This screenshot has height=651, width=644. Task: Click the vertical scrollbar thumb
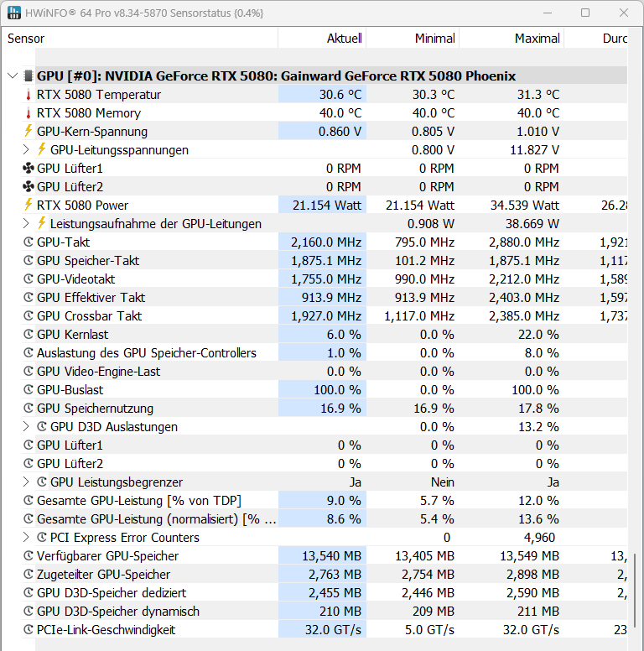pos(635,589)
